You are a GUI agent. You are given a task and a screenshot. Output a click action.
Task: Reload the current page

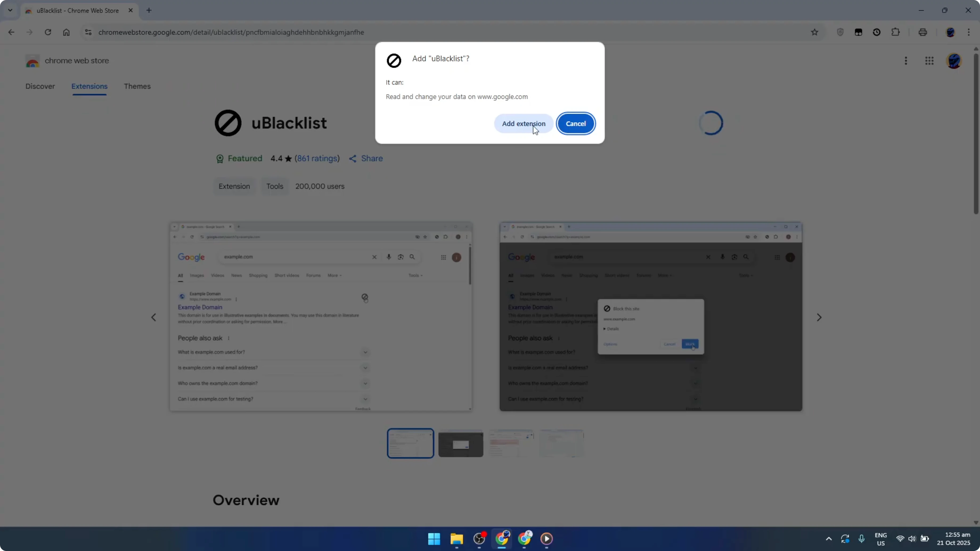[48, 32]
